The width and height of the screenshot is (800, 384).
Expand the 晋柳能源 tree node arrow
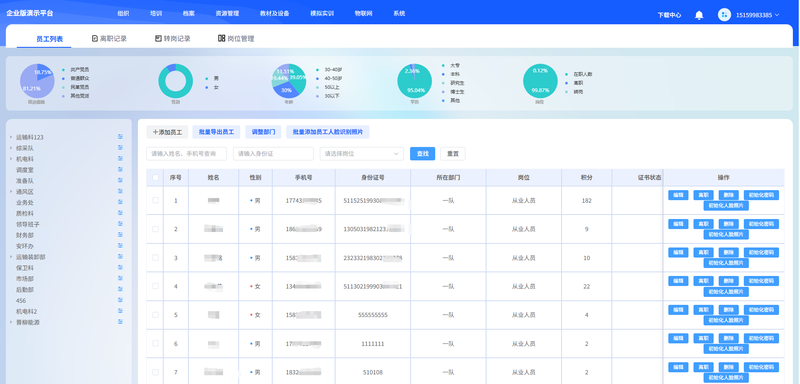(11, 322)
